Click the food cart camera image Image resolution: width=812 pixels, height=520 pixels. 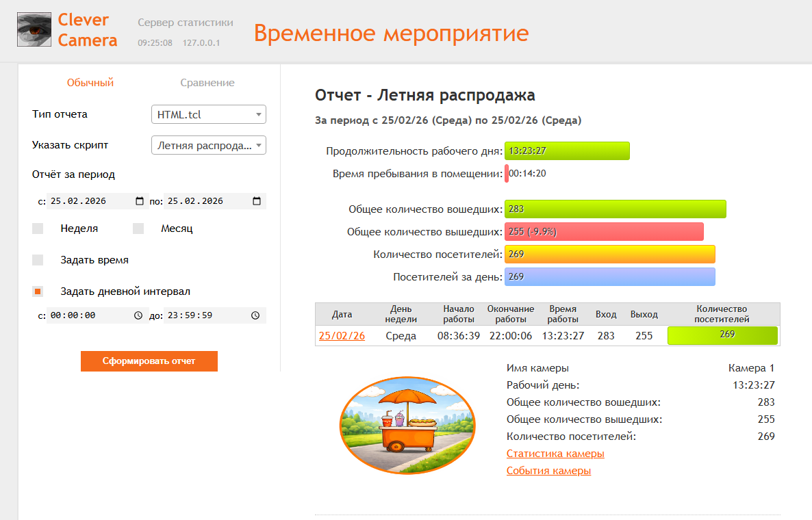click(407, 426)
